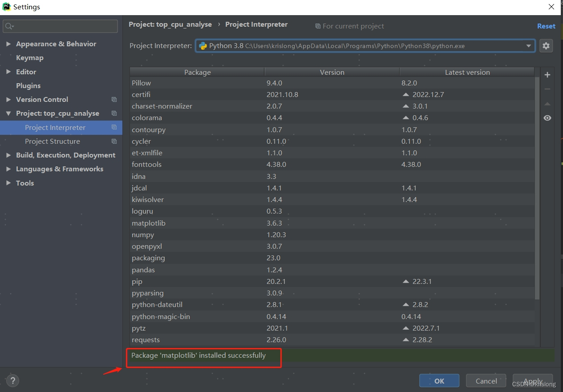Select the pandas package row
Image resolution: width=563 pixels, height=392 pixels.
[x=332, y=270]
